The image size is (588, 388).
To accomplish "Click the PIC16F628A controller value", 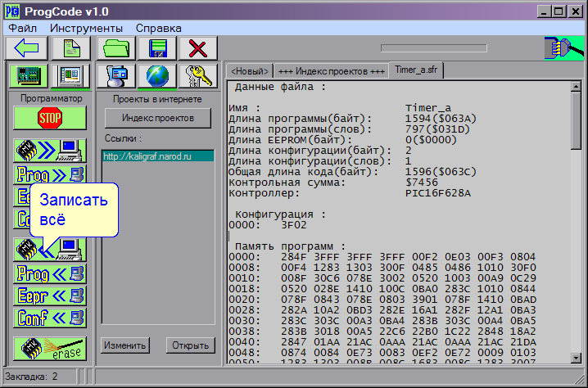I will [438, 193].
